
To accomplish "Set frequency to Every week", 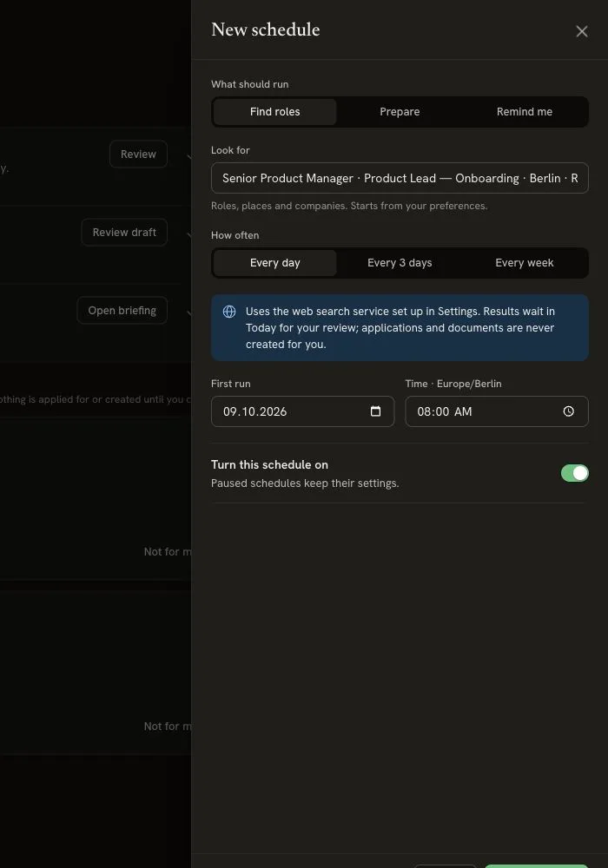I will coord(525,263).
